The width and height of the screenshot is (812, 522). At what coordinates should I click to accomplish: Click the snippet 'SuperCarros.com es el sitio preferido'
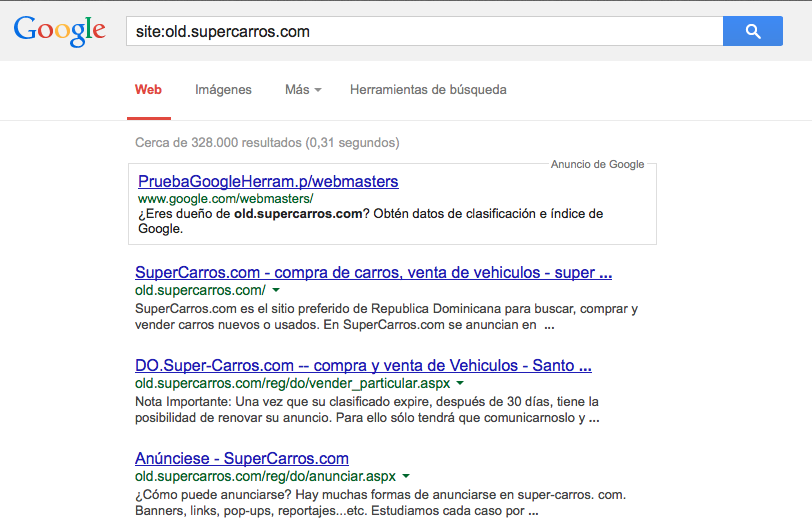pyautogui.click(x=386, y=316)
